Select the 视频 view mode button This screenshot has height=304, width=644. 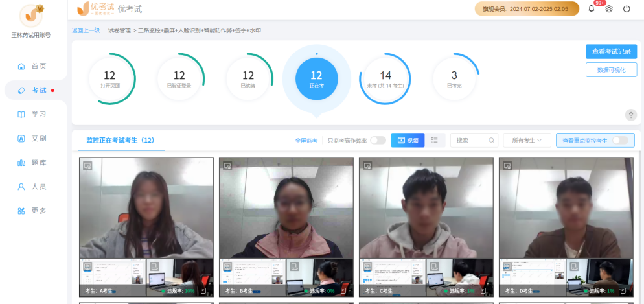[408, 140]
